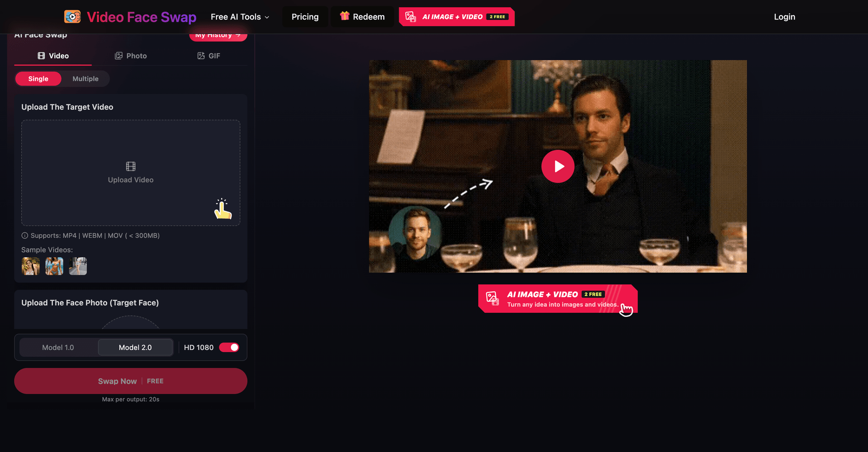Open the Redeem menu item

[363, 17]
